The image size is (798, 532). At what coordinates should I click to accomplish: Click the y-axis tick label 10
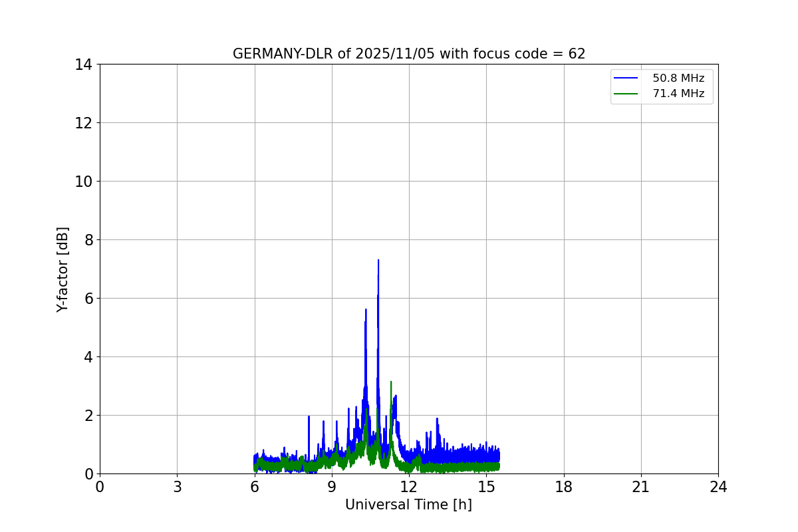click(83, 182)
